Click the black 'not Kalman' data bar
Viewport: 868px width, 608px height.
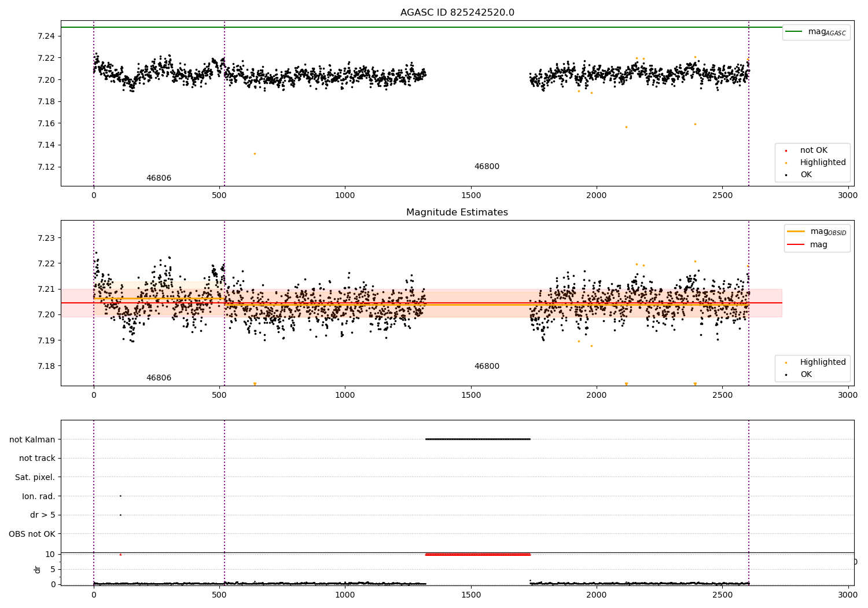(477, 439)
